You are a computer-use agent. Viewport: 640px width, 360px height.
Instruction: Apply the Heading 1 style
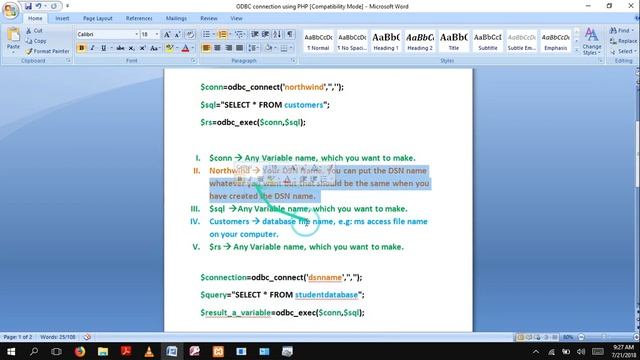pos(386,41)
